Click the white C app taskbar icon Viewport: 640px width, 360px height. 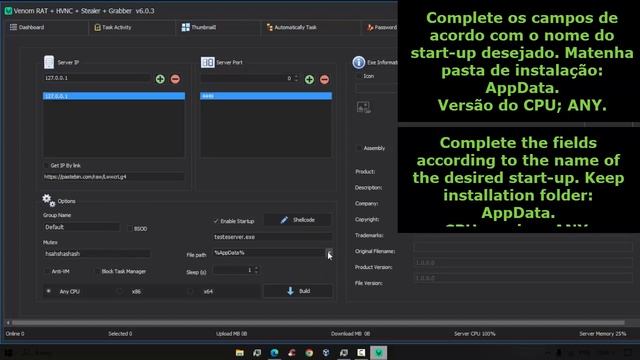pyautogui.click(x=361, y=353)
